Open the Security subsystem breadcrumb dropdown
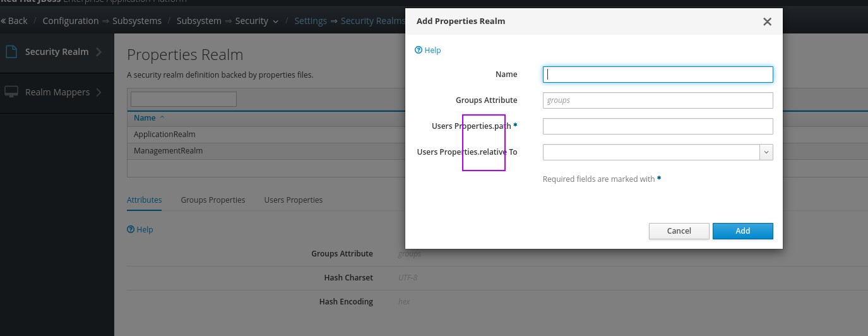This screenshot has height=336, width=868. [275, 21]
